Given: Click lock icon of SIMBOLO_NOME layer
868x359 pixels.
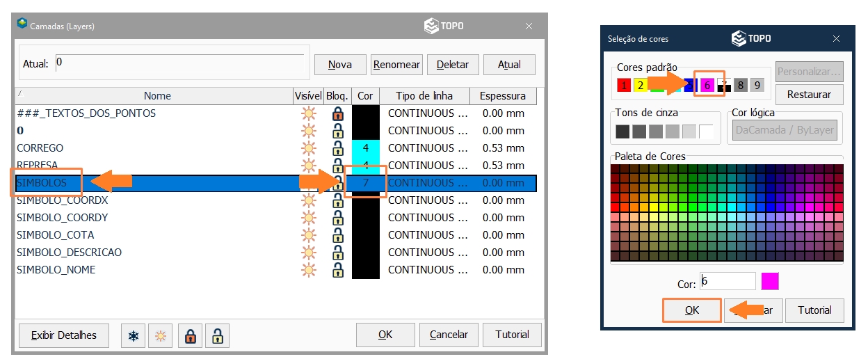Looking at the screenshot, I should 338,270.
